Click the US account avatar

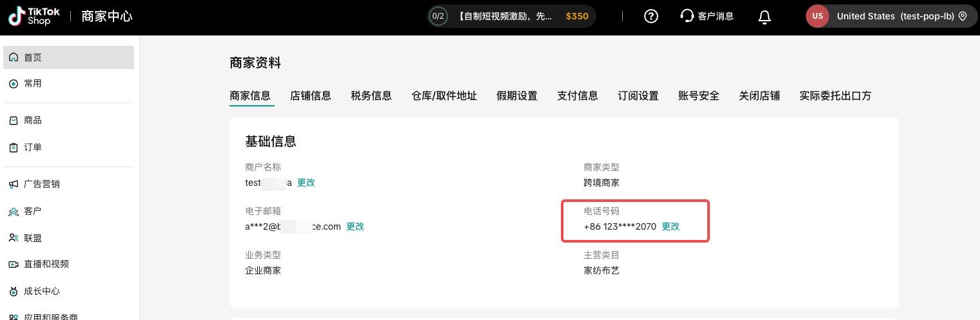tap(818, 16)
